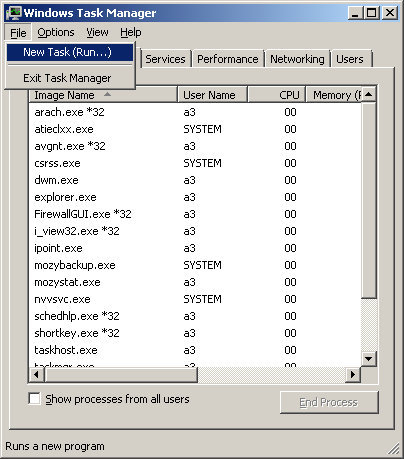404x459 pixels.
Task: Select the csrss.exe process
Action: point(195,163)
